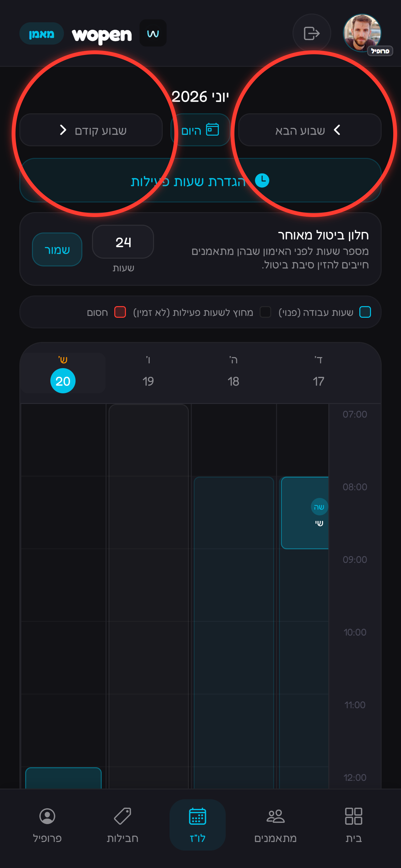Open the חבילות packages tag icon
This screenshot has height=868, width=401.
(122, 816)
